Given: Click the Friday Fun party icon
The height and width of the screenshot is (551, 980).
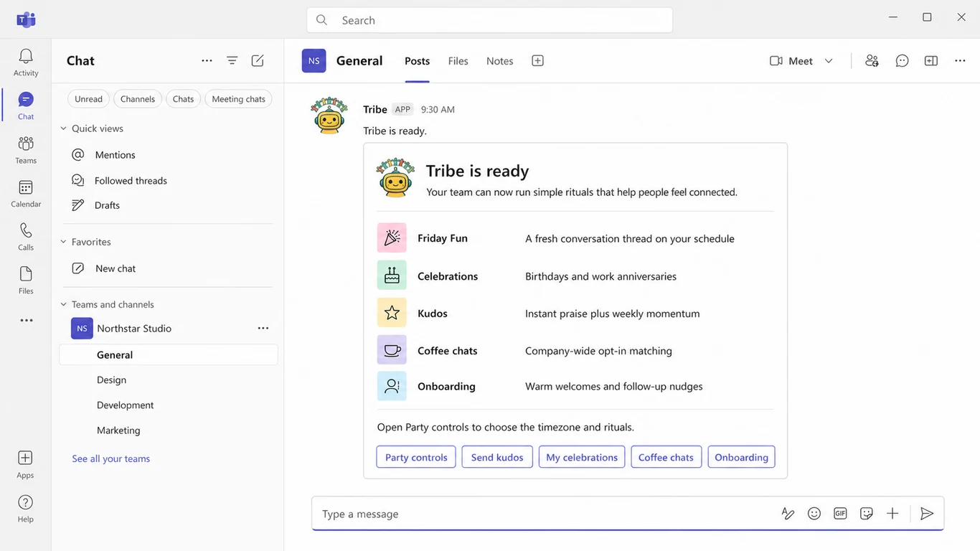Looking at the screenshot, I should pyautogui.click(x=392, y=237).
